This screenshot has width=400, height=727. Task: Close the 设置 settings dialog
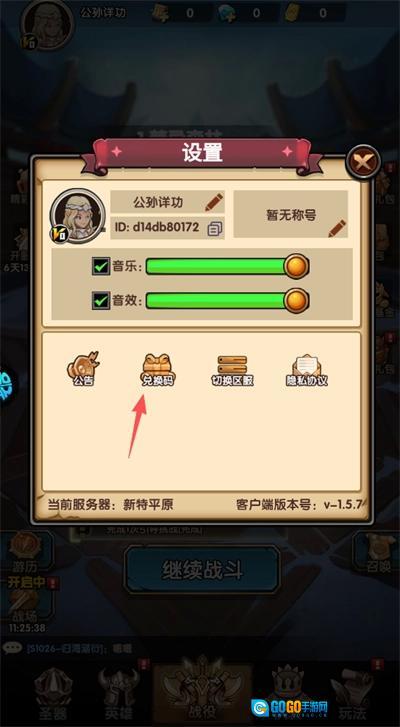tap(363, 161)
